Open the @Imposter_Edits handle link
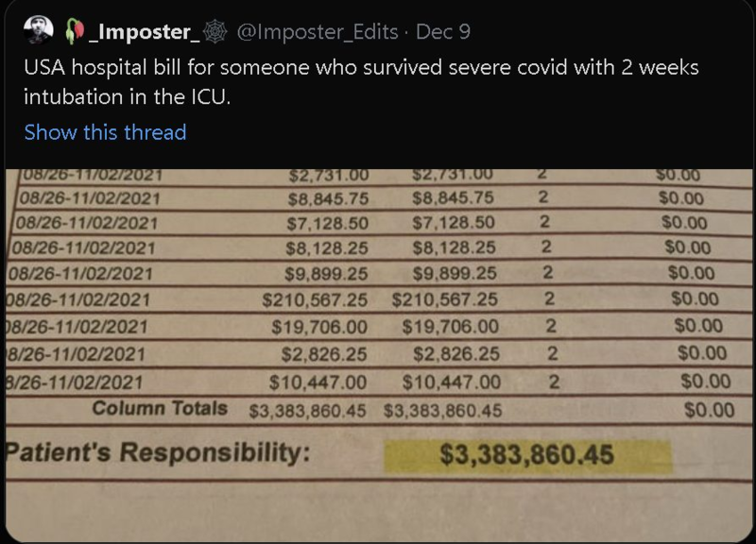Screen dimensions: 756x544 click(318, 31)
